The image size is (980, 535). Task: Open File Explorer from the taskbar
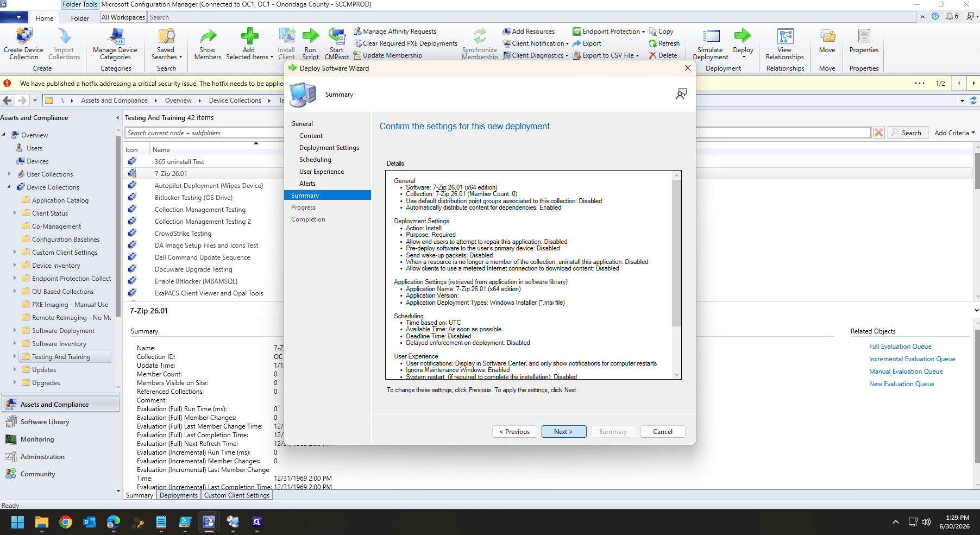coord(42,522)
